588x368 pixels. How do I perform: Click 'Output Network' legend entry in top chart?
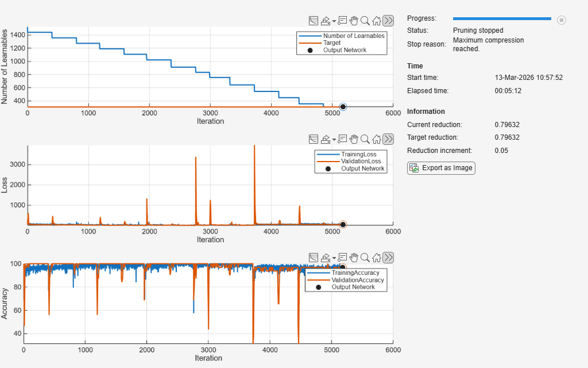coord(345,50)
